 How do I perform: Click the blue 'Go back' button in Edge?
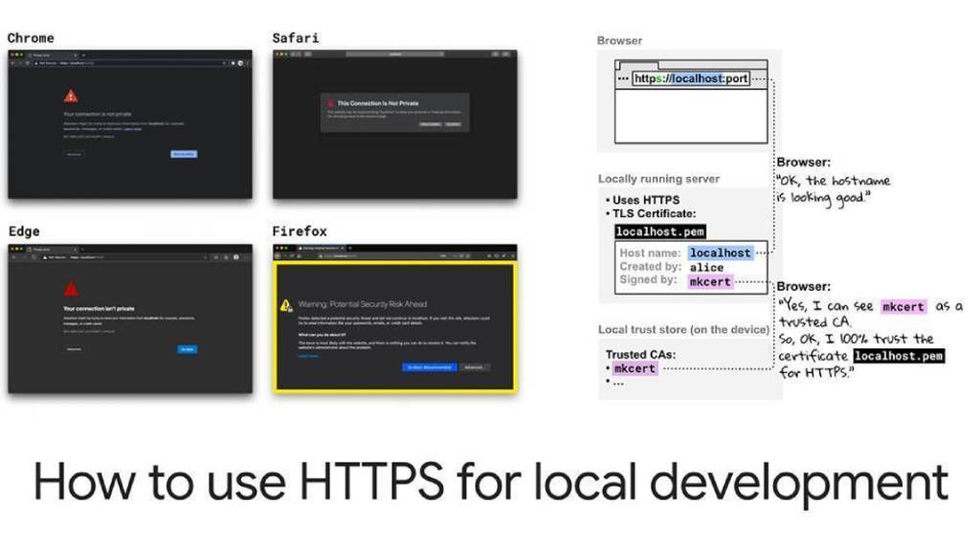click(188, 349)
